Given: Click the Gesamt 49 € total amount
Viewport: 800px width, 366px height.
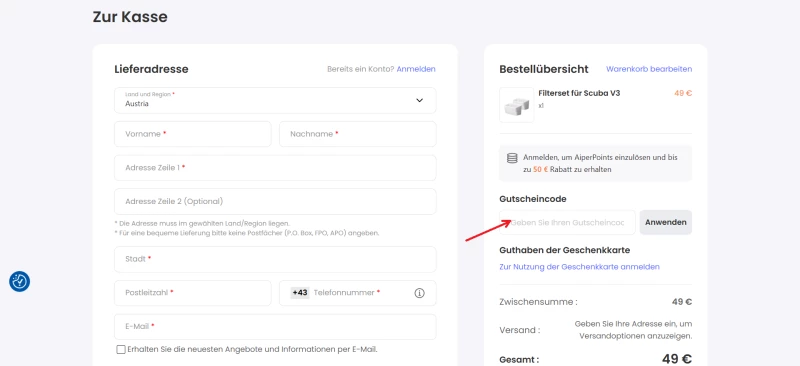Looking at the screenshot, I should click(x=677, y=359).
